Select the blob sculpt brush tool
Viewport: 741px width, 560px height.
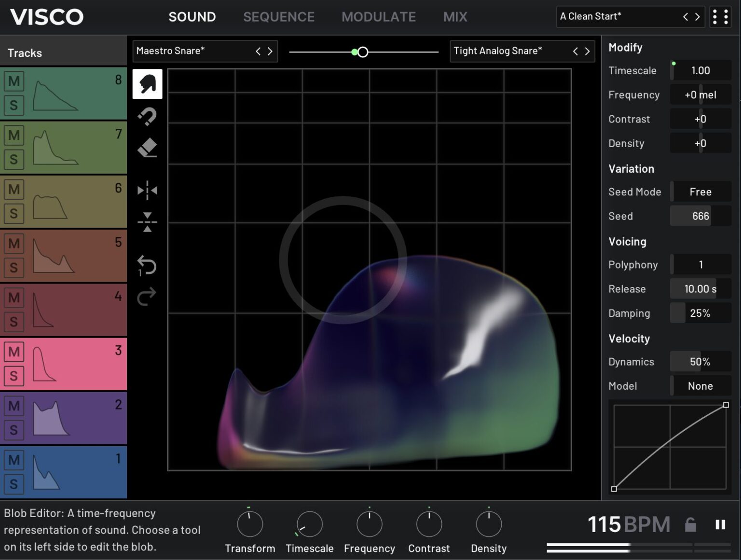coord(147,84)
